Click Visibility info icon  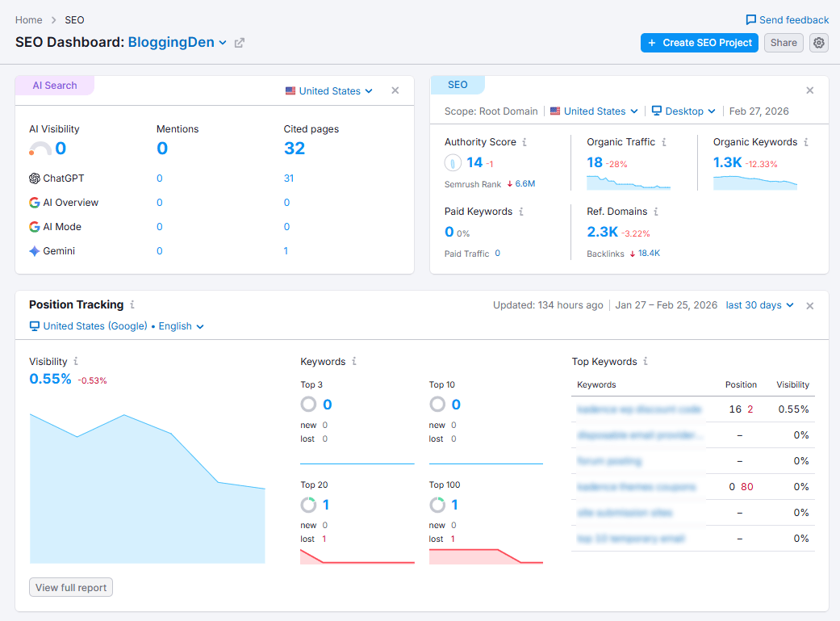coord(76,362)
